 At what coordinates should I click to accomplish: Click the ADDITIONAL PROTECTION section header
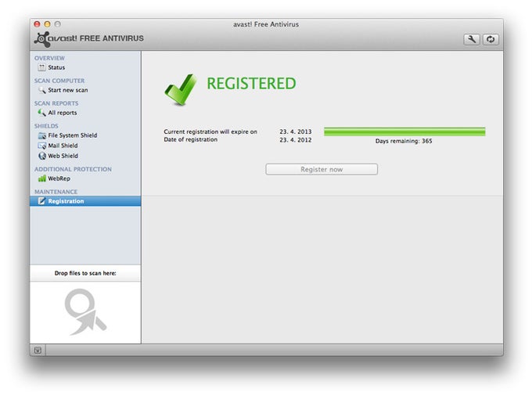[73, 169]
